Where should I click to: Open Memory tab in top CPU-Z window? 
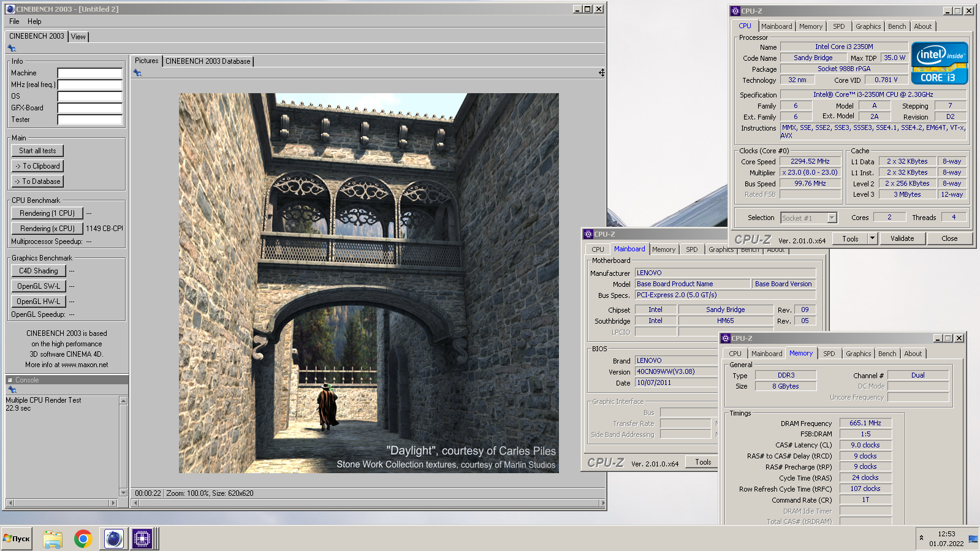coord(811,26)
